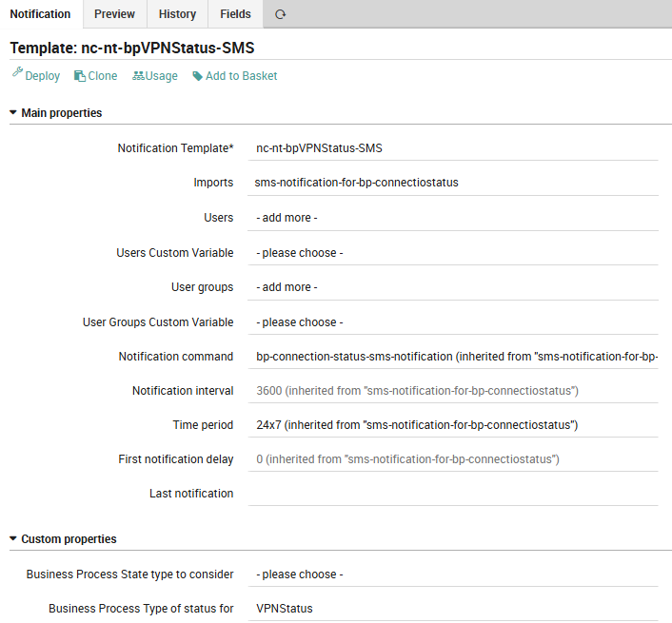Viewport: 672px width, 623px height.
Task: Open the Time period dropdown
Action: click(454, 425)
